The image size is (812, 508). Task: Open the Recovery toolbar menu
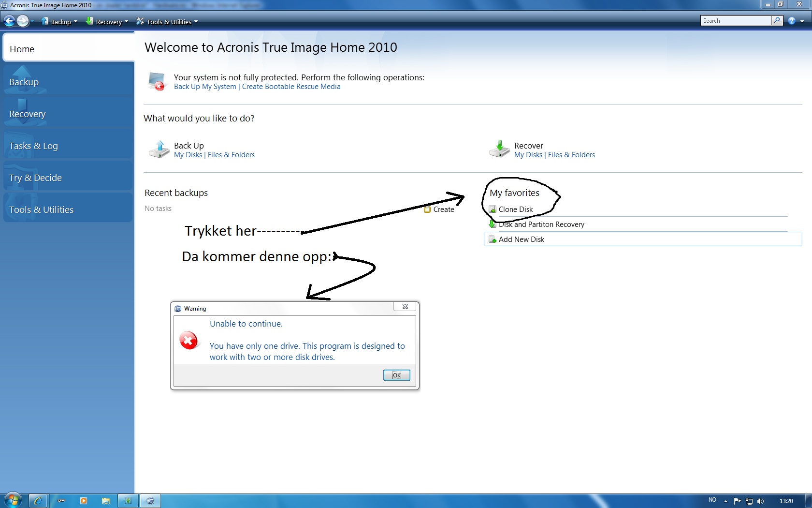point(107,21)
